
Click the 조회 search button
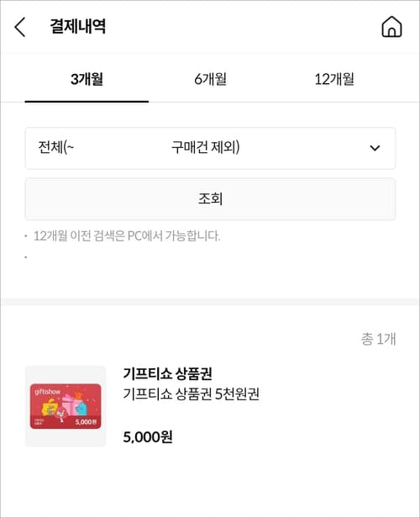(210, 198)
